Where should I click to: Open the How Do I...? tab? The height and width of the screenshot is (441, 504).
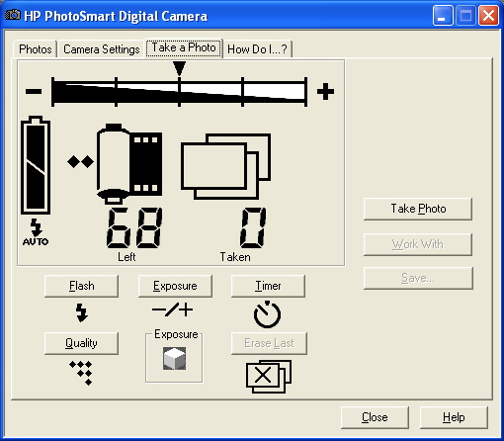tap(257, 49)
